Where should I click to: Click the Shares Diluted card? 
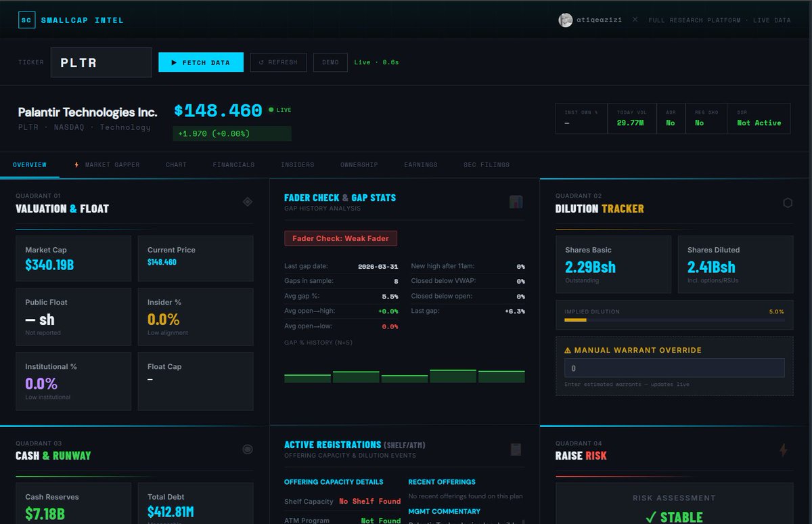[736, 264]
